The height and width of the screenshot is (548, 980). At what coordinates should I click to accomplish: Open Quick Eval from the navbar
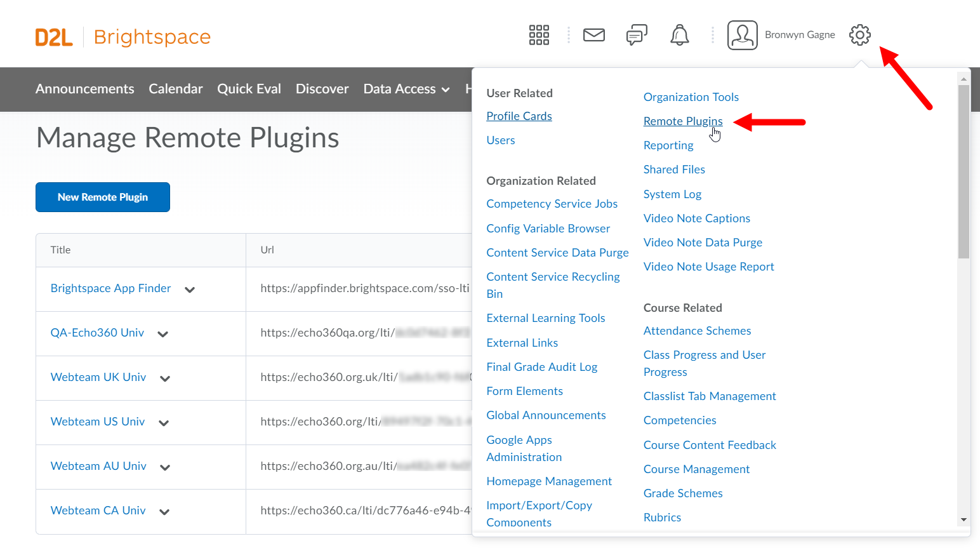coord(249,89)
